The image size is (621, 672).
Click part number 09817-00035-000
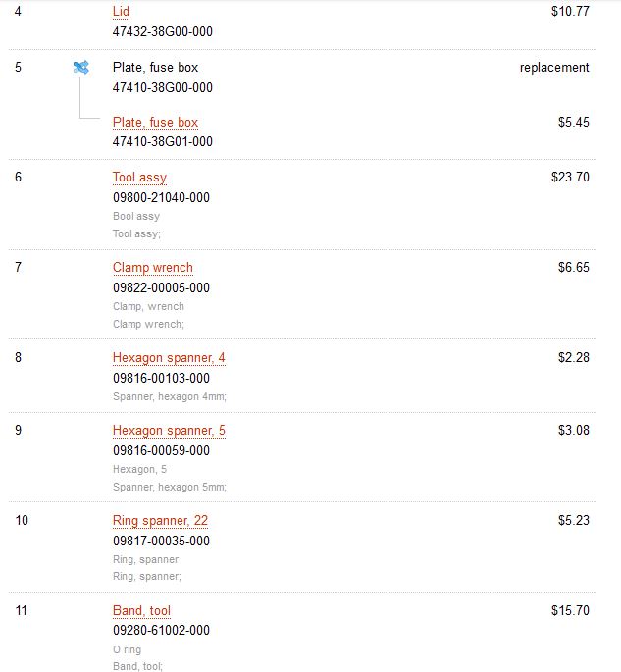pyautogui.click(x=161, y=541)
